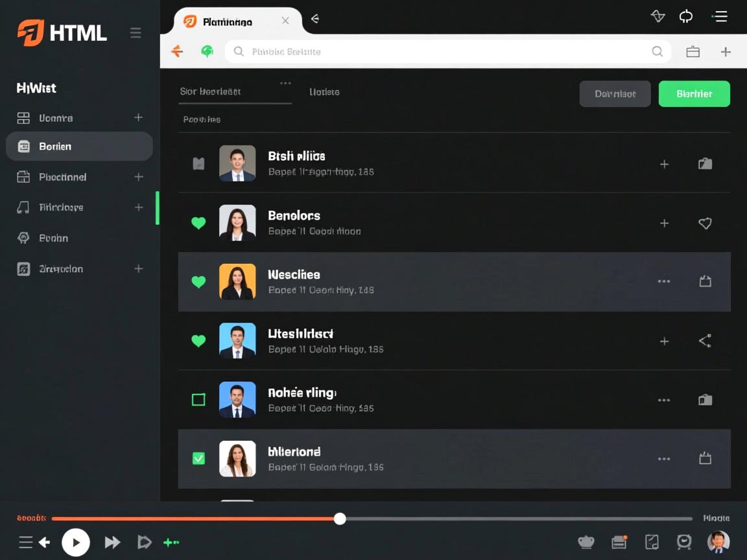747x560 pixels.
Task: Click the hamburger icon next to HTML logo
Action: pyautogui.click(x=136, y=33)
